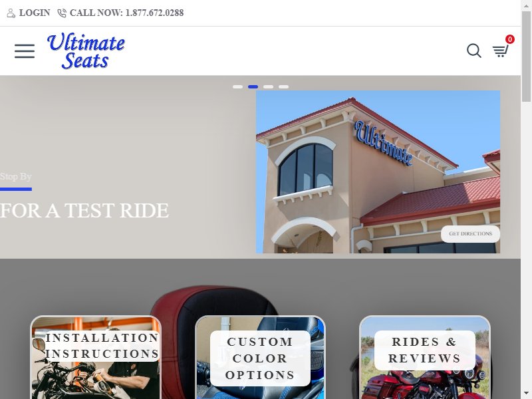Click the search magnifier icon

coord(474,51)
